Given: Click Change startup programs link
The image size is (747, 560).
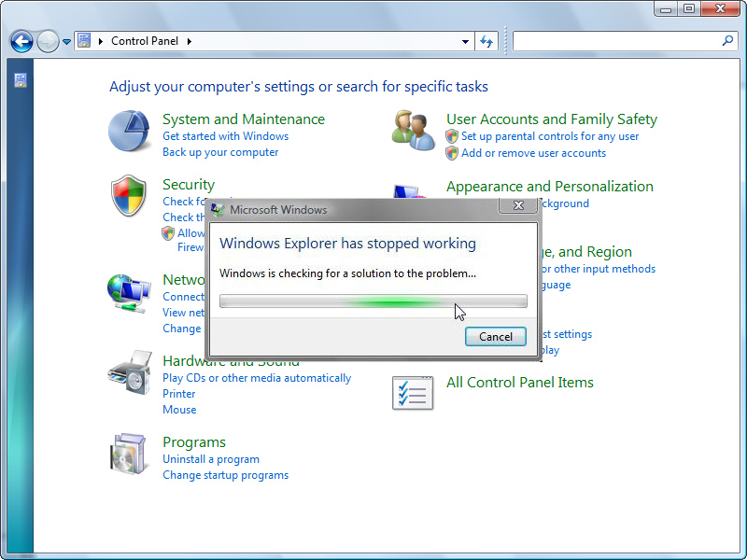Looking at the screenshot, I should 225,475.
